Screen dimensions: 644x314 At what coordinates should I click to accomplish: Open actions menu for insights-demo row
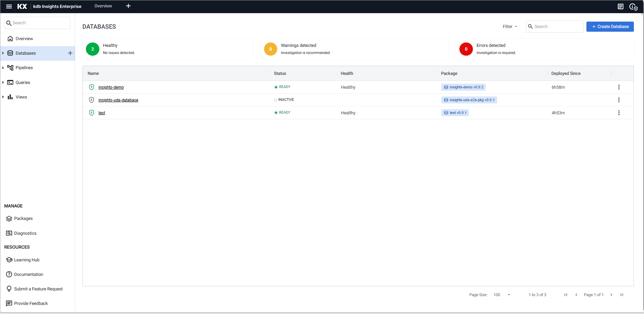(619, 87)
